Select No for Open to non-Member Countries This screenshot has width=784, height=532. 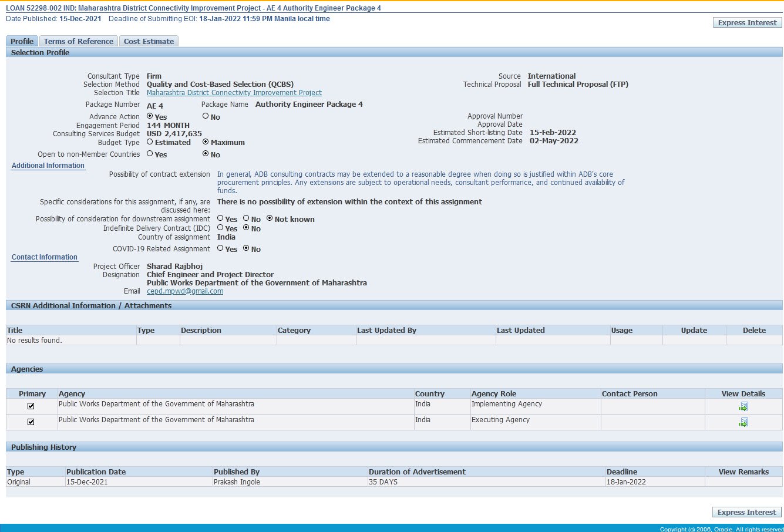(x=206, y=154)
